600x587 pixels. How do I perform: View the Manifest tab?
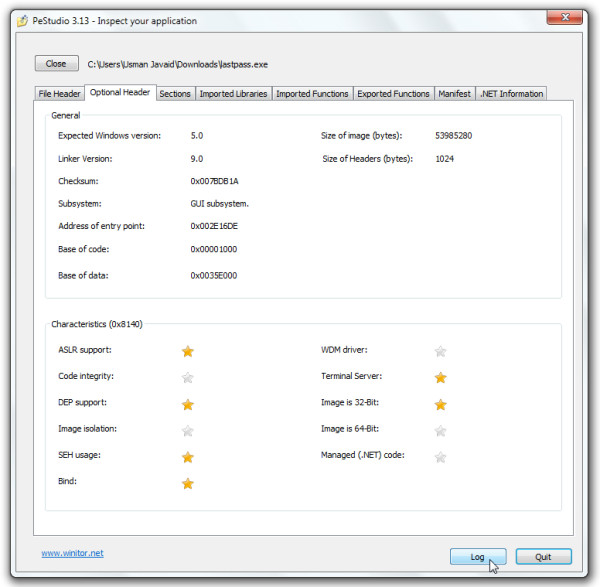[x=455, y=94]
